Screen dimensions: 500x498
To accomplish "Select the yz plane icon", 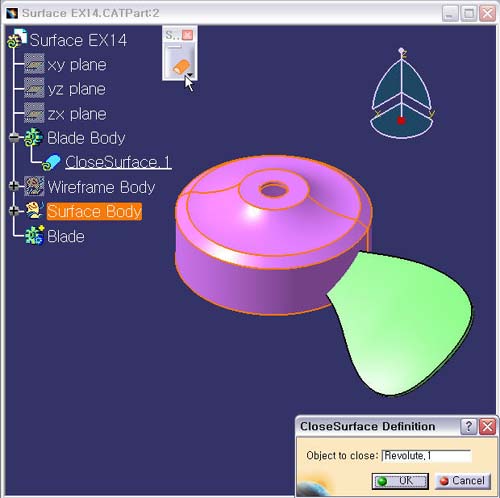I will 34,88.
